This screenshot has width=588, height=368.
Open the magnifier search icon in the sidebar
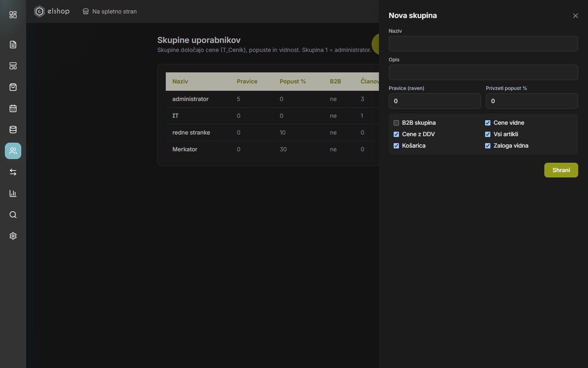pos(13,215)
